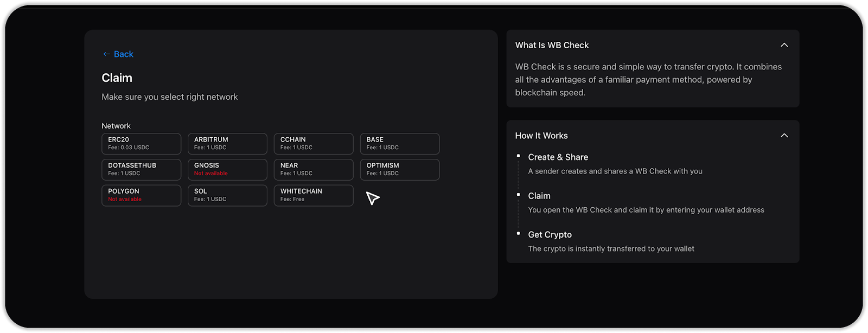Collapse the What Is WB Check chevron

pos(784,45)
